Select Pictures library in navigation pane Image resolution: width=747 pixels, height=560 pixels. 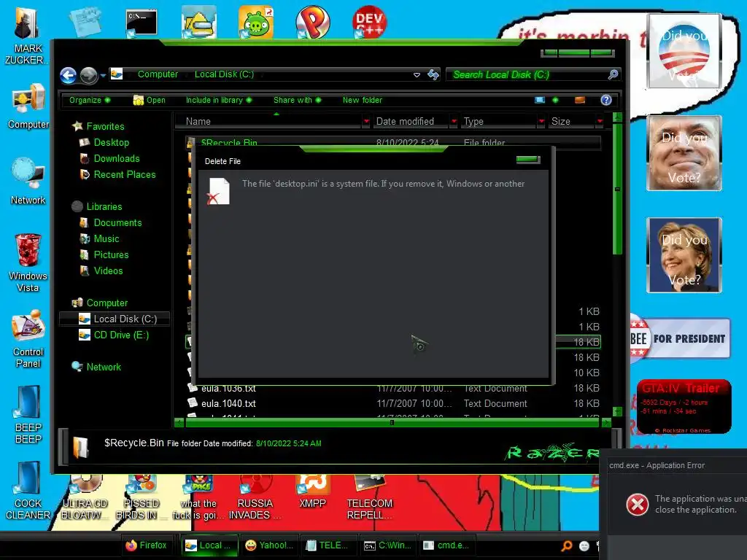(x=111, y=254)
